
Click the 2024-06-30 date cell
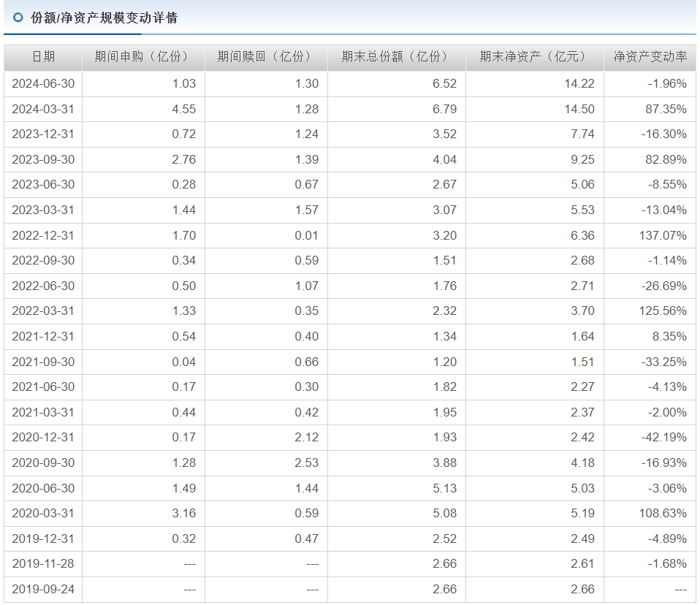[43, 83]
